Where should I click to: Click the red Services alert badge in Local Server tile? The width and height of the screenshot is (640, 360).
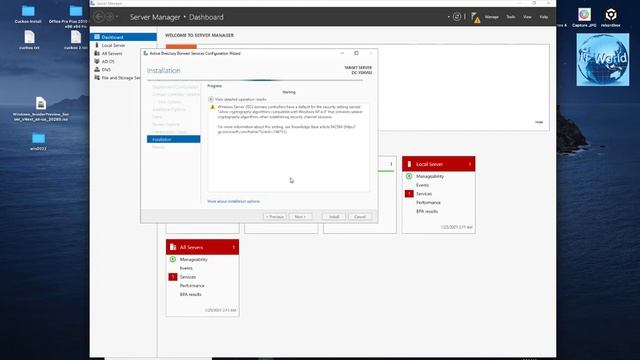[x=409, y=194]
